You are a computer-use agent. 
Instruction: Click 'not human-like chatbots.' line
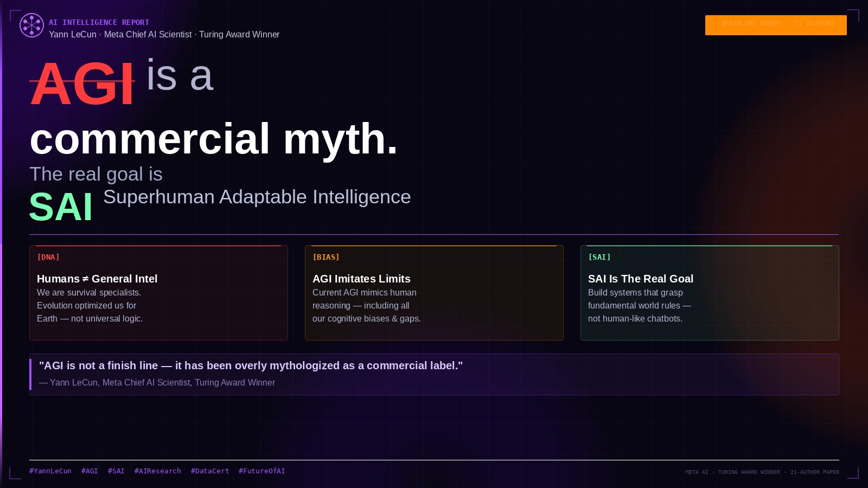click(x=635, y=318)
